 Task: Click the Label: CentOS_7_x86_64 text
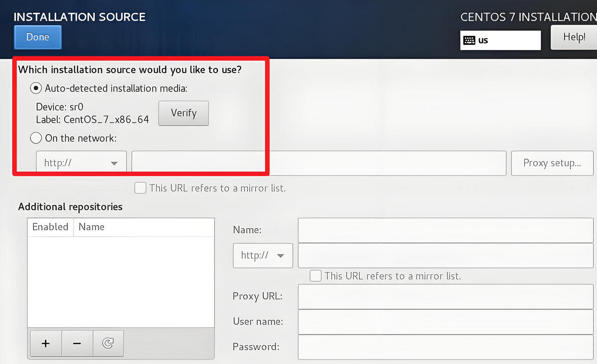click(93, 120)
